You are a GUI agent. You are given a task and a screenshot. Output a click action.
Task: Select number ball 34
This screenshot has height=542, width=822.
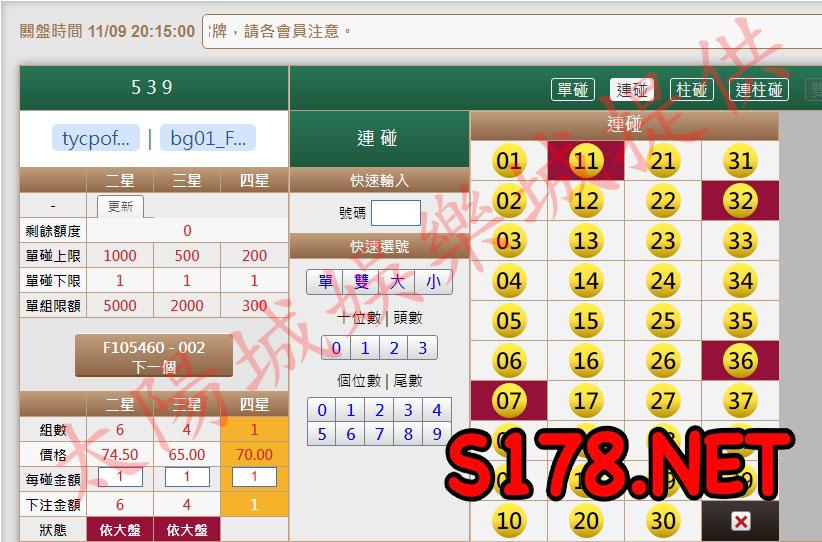tap(740, 281)
